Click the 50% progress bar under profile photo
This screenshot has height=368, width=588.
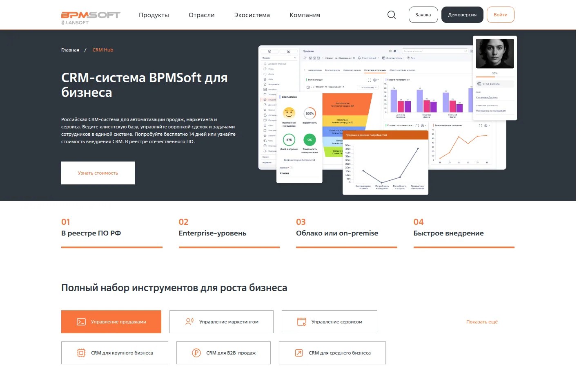(x=495, y=77)
